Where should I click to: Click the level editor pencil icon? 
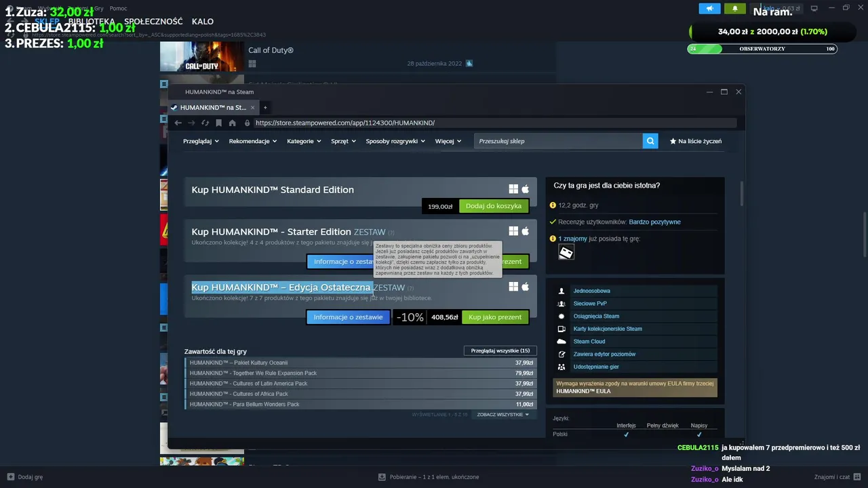[561, 354]
